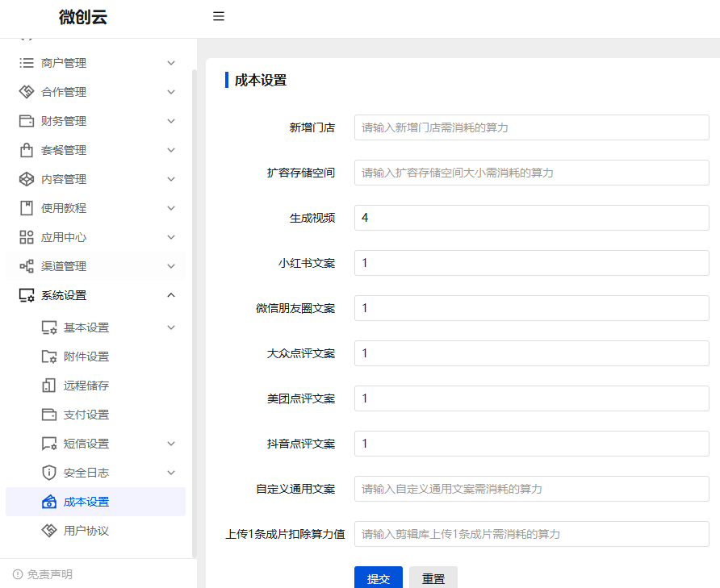
Task: Focus the 上传1条成片扣除算力值 input field
Action: pos(532,534)
